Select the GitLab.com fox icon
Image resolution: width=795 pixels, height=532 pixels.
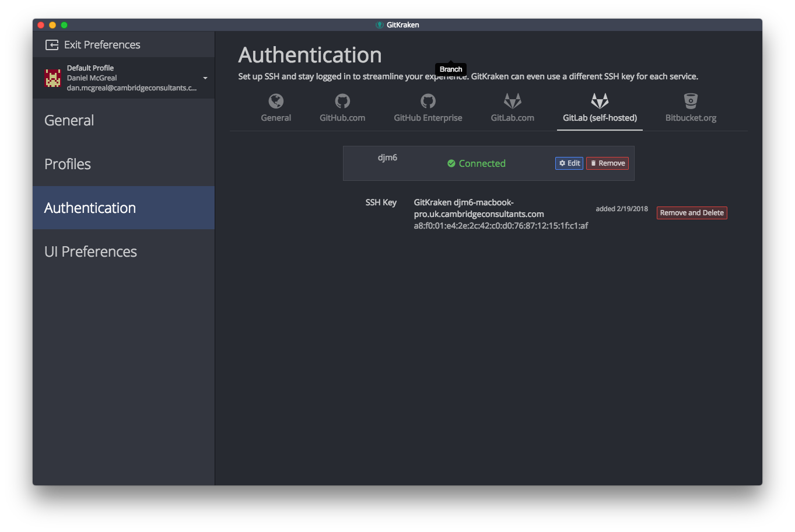pyautogui.click(x=513, y=101)
